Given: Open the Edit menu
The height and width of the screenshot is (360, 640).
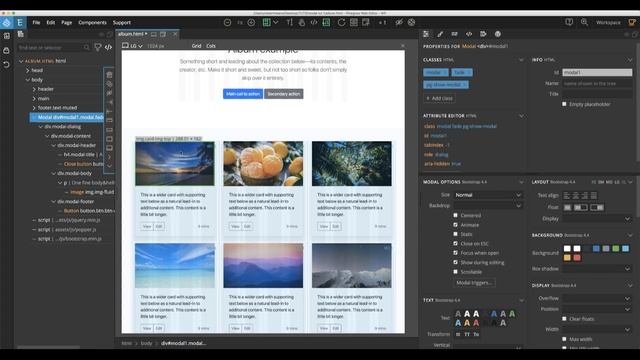Looking at the screenshot, I should click(x=51, y=22).
